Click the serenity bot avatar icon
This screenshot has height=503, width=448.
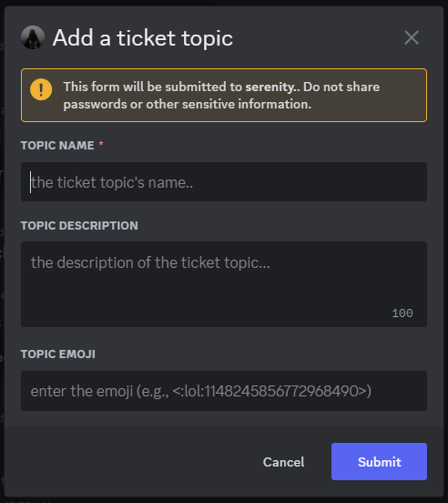coord(33,37)
